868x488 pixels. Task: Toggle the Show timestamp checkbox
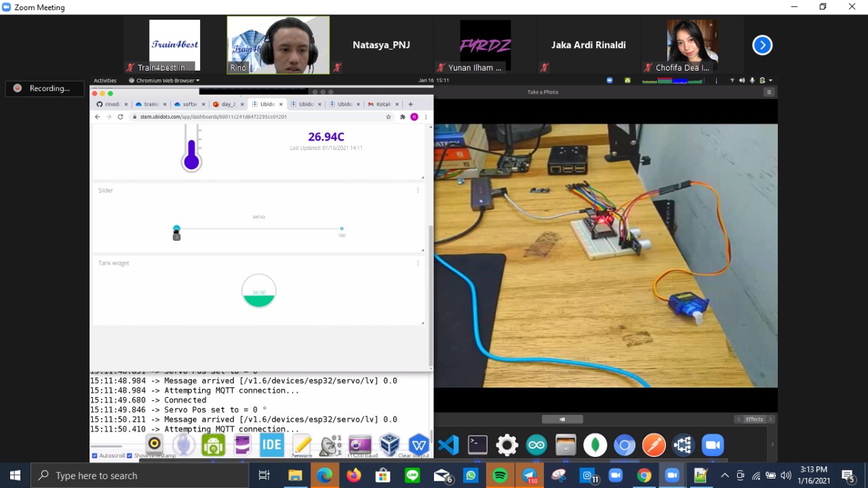click(130, 455)
